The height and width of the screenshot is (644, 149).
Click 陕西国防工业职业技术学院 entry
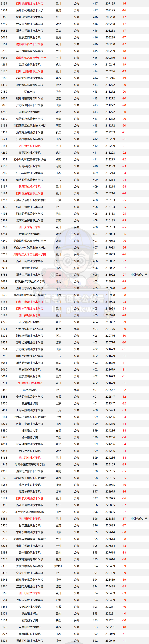30,126
